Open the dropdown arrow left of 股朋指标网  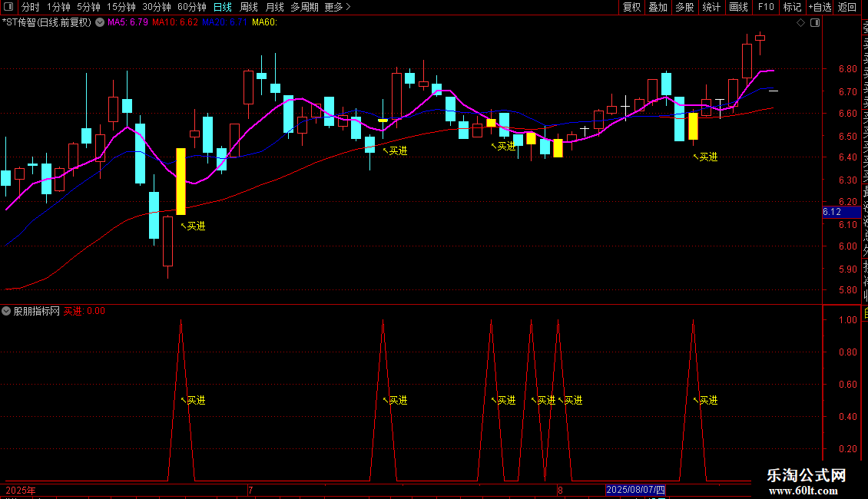(x=6, y=311)
